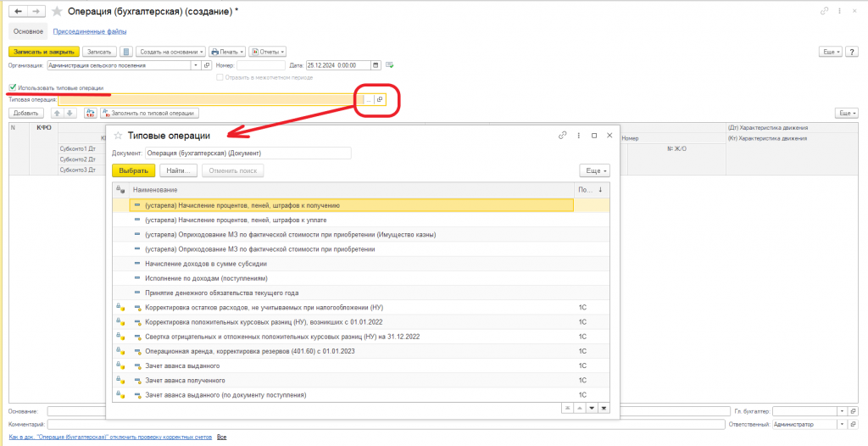Open help with the question mark button
The height and width of the screenshot is (446, 868).
[x=852, y=52]
